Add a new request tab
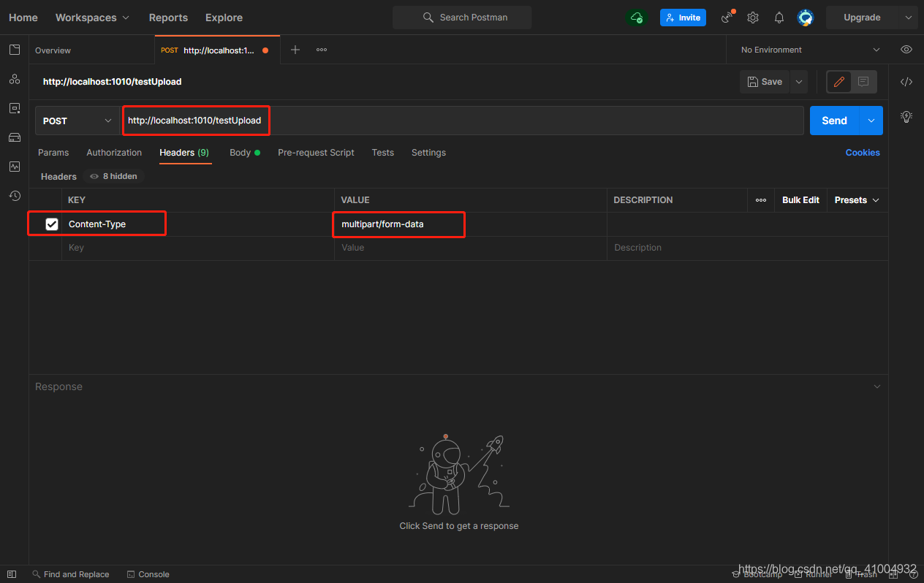The image size is (924, 583). coord(295,50)
